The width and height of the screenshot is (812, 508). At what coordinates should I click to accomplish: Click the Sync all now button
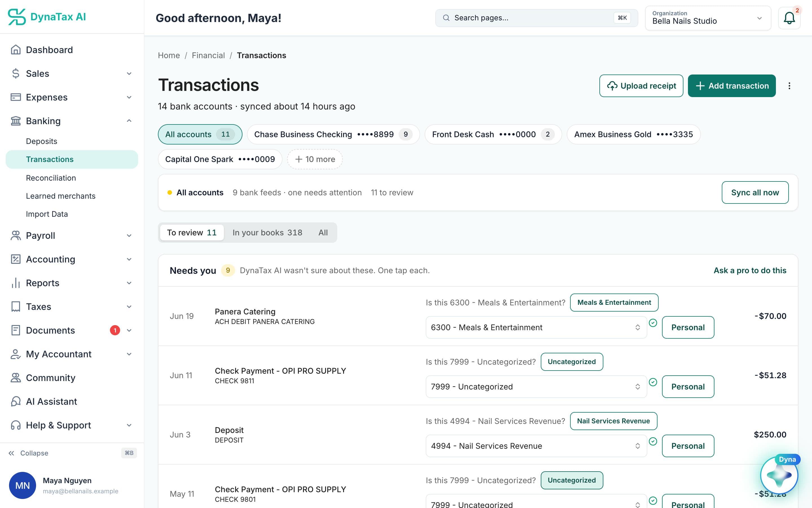[755, 192]
